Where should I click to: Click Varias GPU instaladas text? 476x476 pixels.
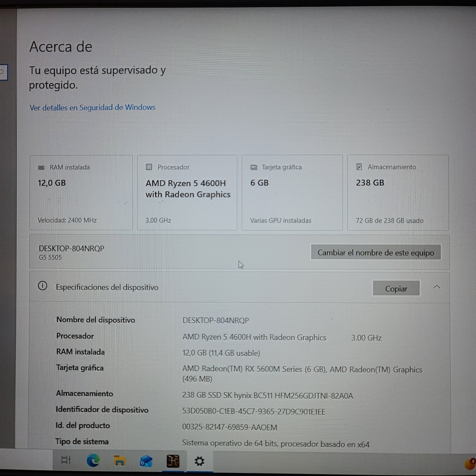(x=281, y=220)
